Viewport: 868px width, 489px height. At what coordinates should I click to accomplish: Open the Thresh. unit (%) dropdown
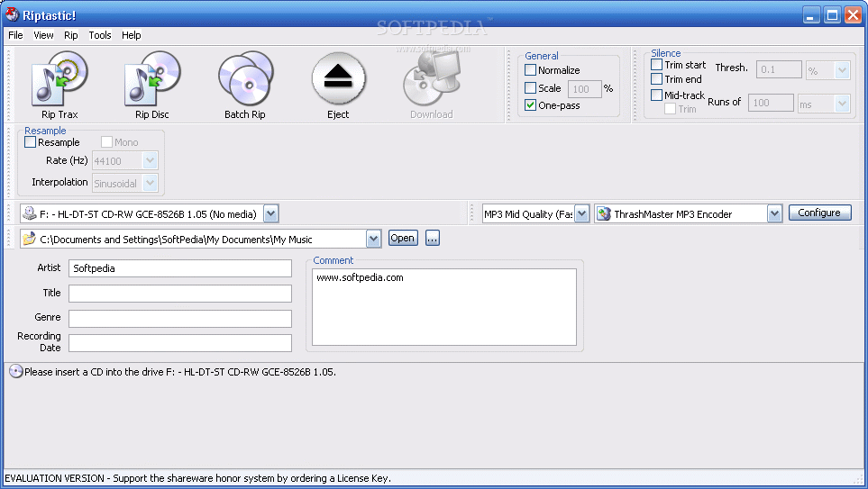[x=843, y=69]
